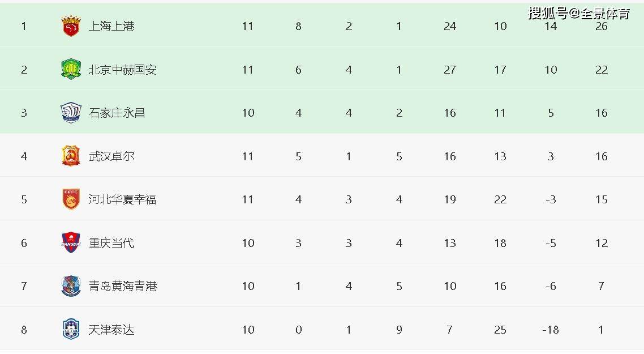The height and width of the screenshot is (354, 644).
Task: Click the -18 goal difference for 天津泰达
Action: [551, 330]
